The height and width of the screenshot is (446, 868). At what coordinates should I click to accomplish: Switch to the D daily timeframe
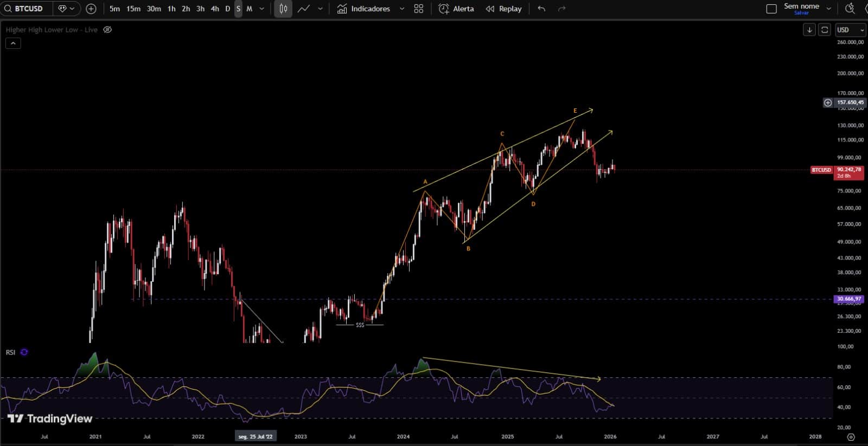point(227,9)
